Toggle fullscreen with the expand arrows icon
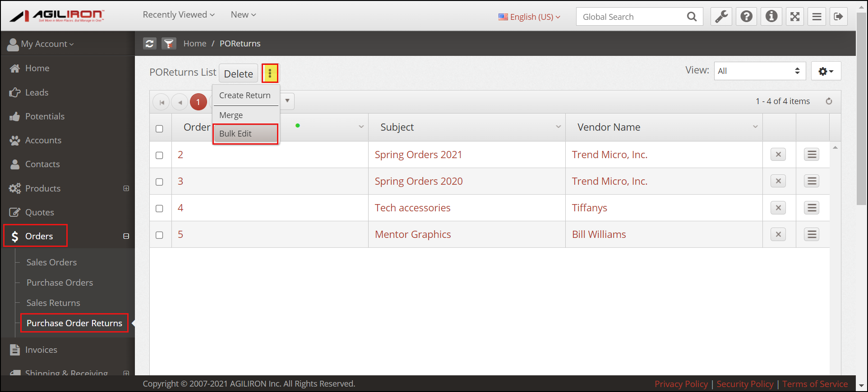The width and height of the screenshot is (868, 392). coord(795,17)
